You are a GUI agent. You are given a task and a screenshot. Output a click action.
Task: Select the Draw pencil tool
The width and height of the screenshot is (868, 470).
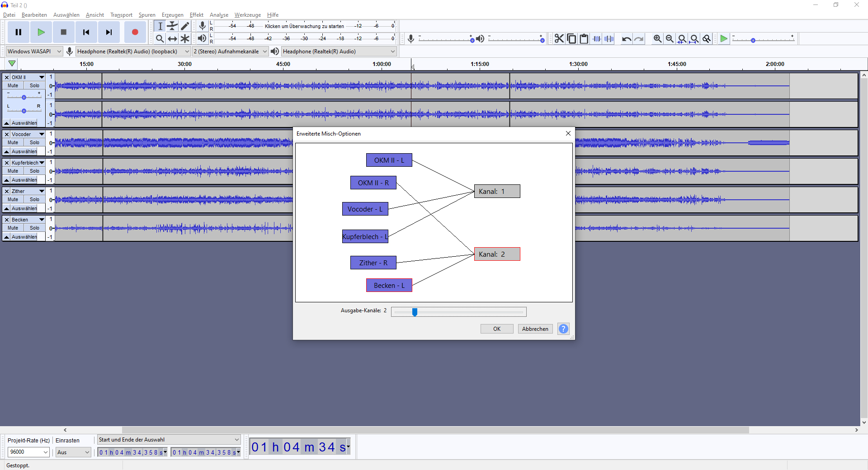(185, 26)
